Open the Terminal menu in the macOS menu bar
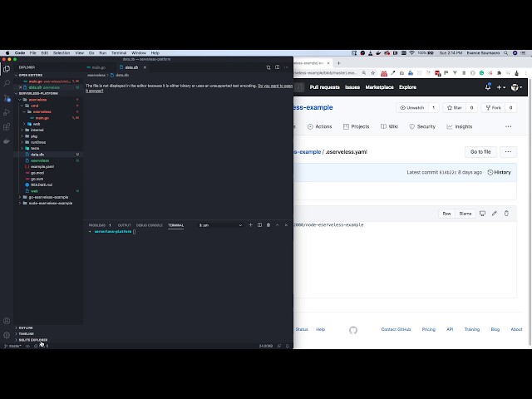The image size is (532, 399). [119, 53]
